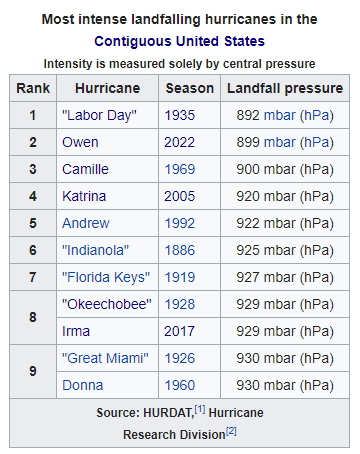360x454 pixels.
Task: Click the hPa link in the 899 row
Action: 317,142
